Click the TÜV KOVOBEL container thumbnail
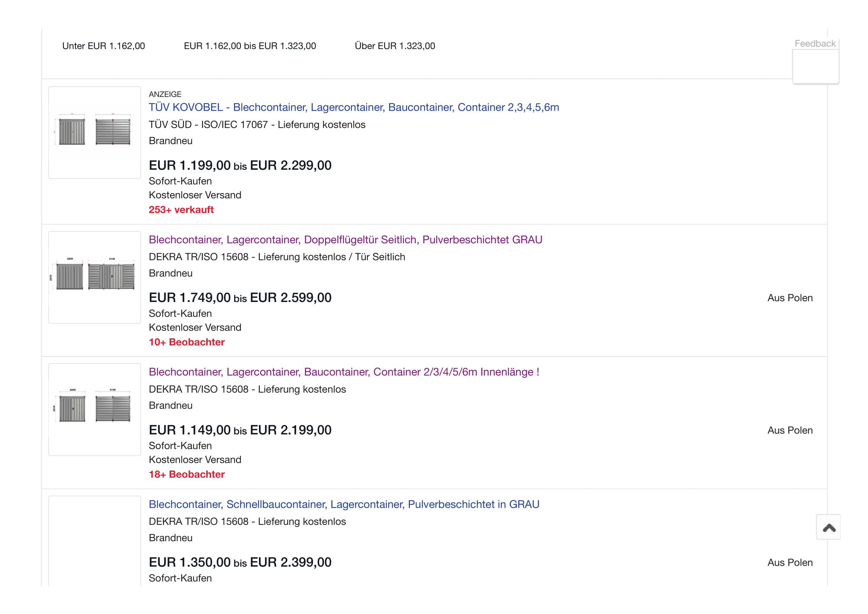868x614 pixels. click(94, 132)
